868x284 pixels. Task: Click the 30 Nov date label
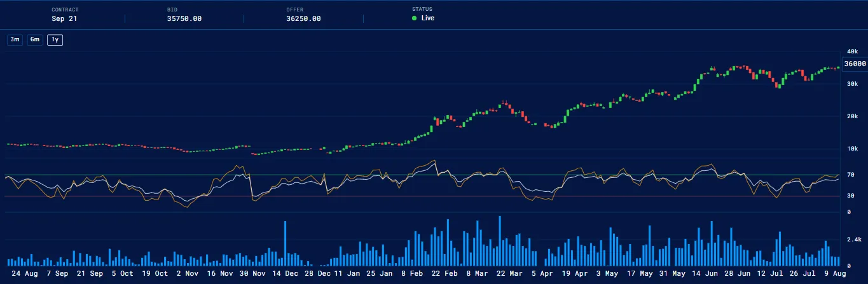[x=253, y=274]
